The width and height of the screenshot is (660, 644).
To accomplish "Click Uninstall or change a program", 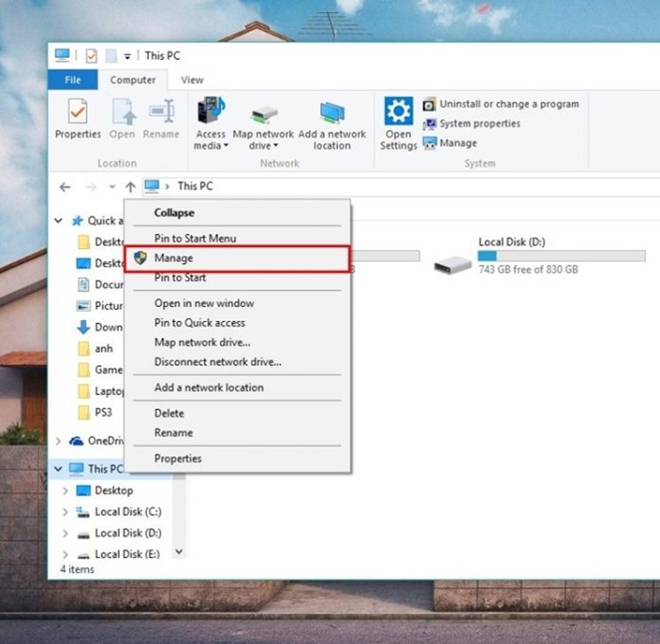I will (501, 104).
